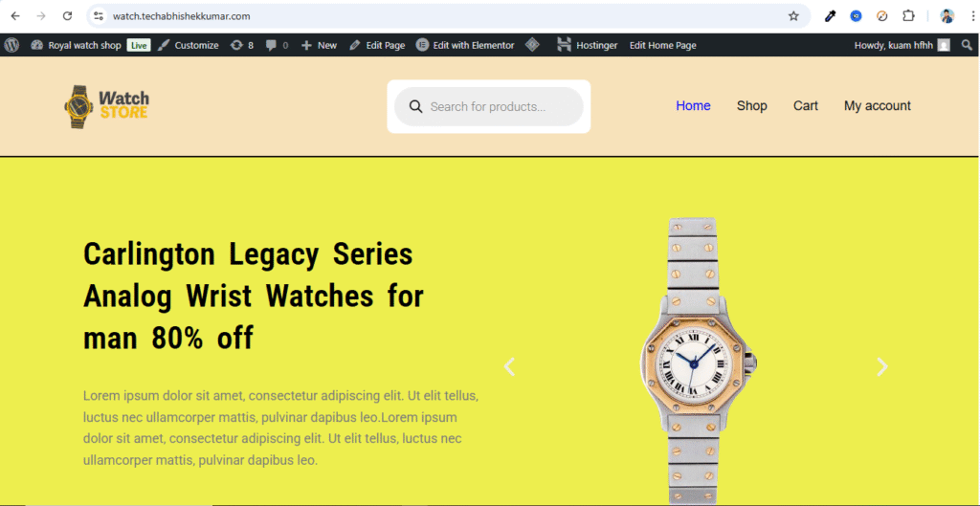Viewport: 980px width, 506px height.
Task: Open the Chrome profile avatar
Action: pyautogui.click(x=947, y=16)
